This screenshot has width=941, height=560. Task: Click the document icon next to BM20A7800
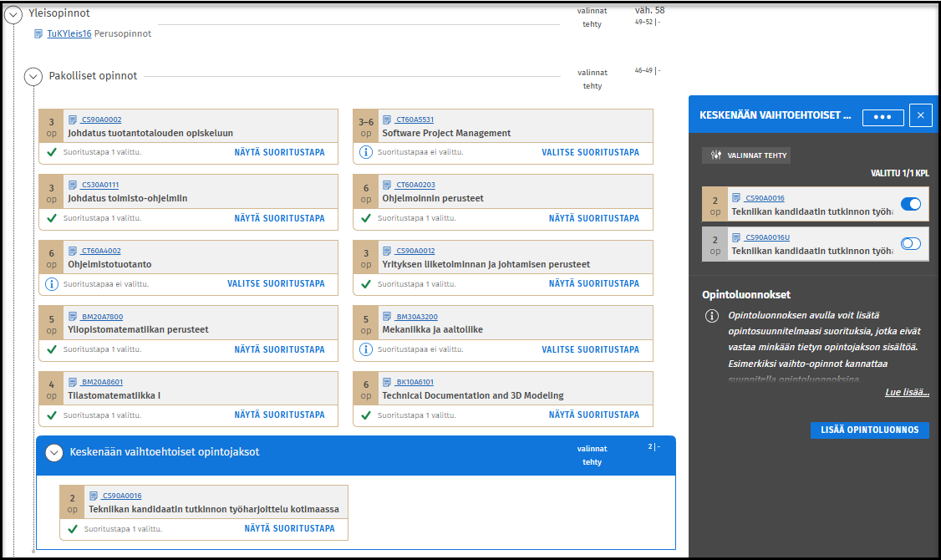[73, 317]
